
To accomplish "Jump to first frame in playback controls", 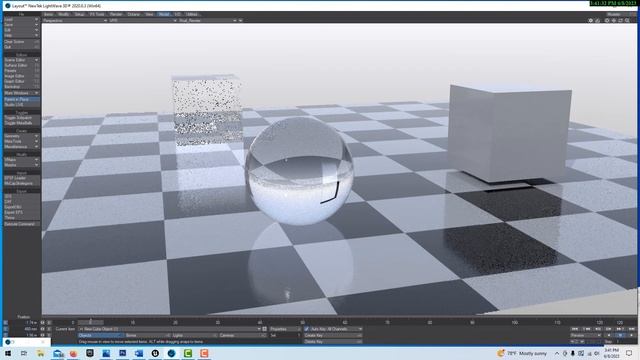I will (575, 329).
